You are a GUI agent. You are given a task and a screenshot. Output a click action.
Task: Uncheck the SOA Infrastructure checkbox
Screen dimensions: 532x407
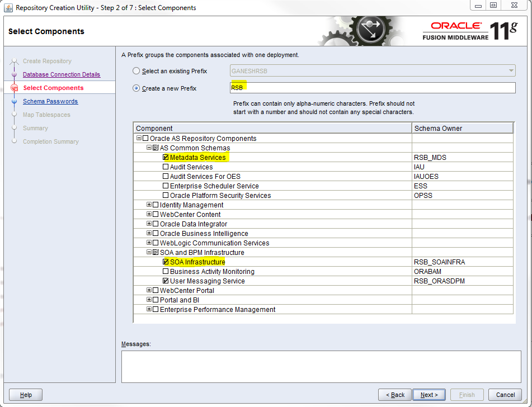pyautogui.click(x=166, y=262)
